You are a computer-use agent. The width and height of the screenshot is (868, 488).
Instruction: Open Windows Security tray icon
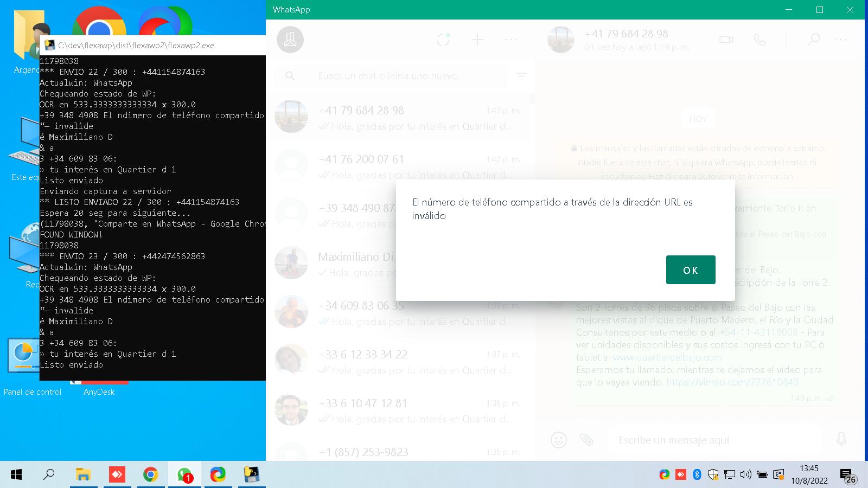713,475
